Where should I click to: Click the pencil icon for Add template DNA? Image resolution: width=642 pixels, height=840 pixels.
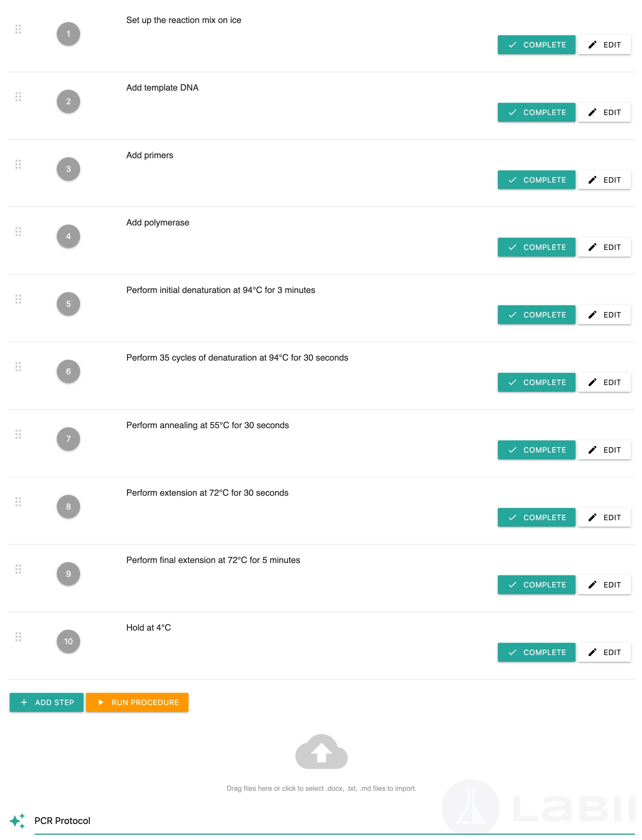click(592, 112)
